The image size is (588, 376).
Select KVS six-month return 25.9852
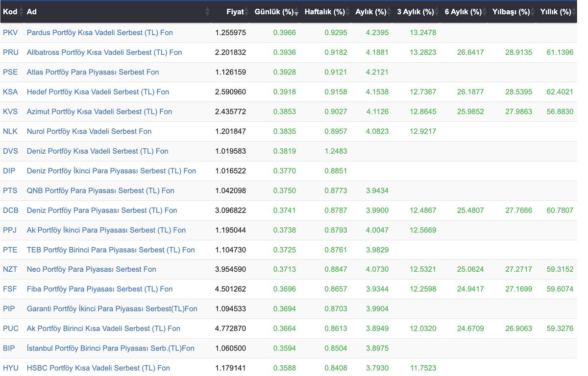click(470, 112)
